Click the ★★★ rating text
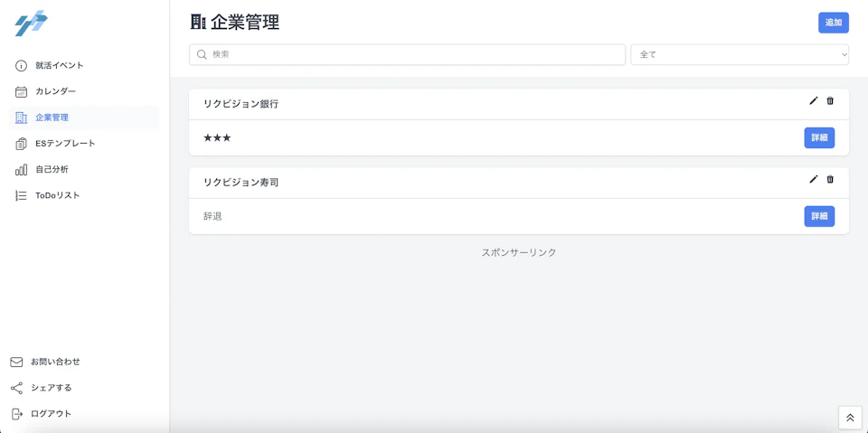Viewport: 868px width, 433px height. pyautogui.click(x=217, y=138)
